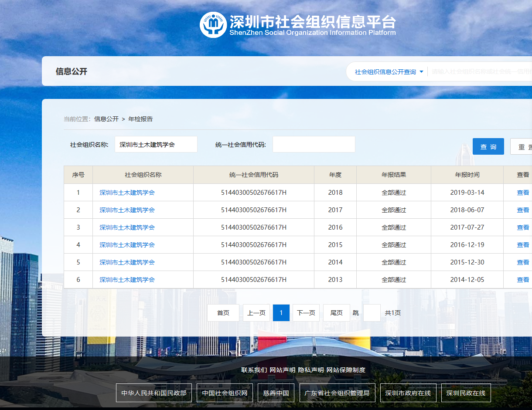
Task: Click the page jump number box
Action: coord(372,313)
